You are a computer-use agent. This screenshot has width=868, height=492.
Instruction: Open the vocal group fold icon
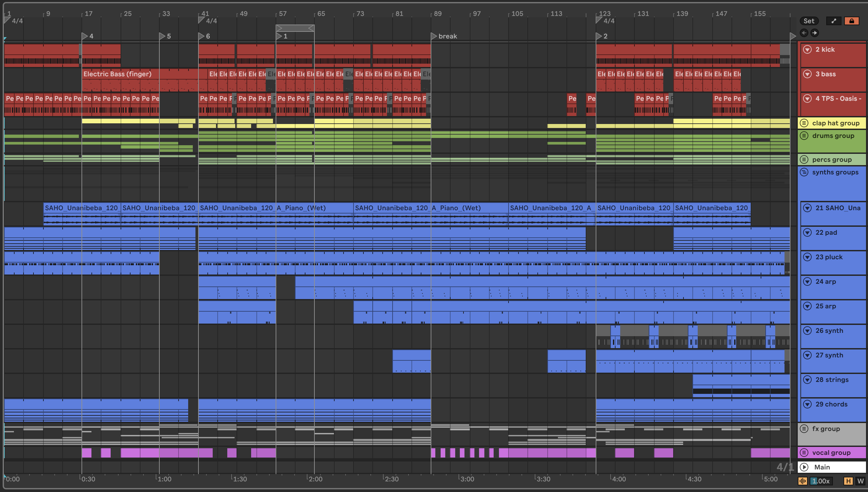click(x=804, y=453)
